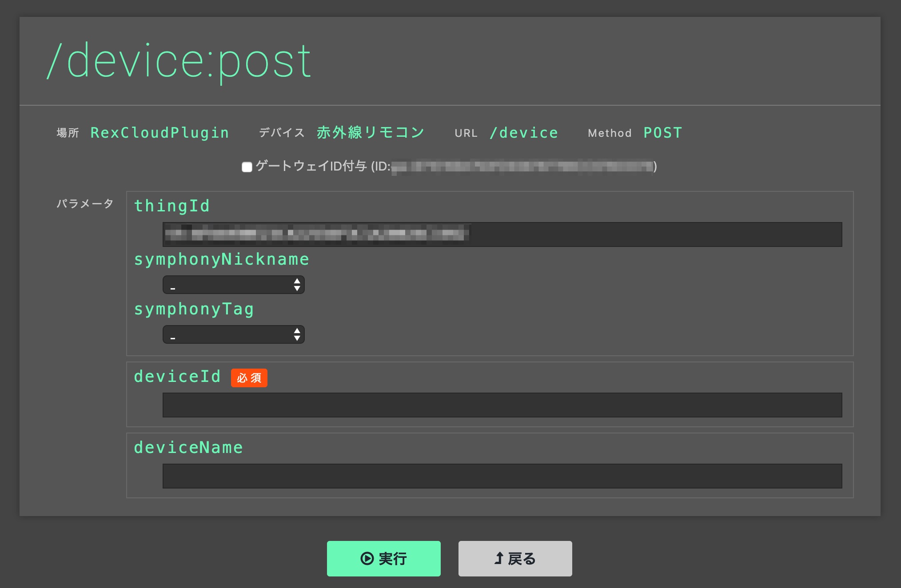This screenshot has height=588, width=901.
Task: Click the URL label
Action: tap(466, 133)
